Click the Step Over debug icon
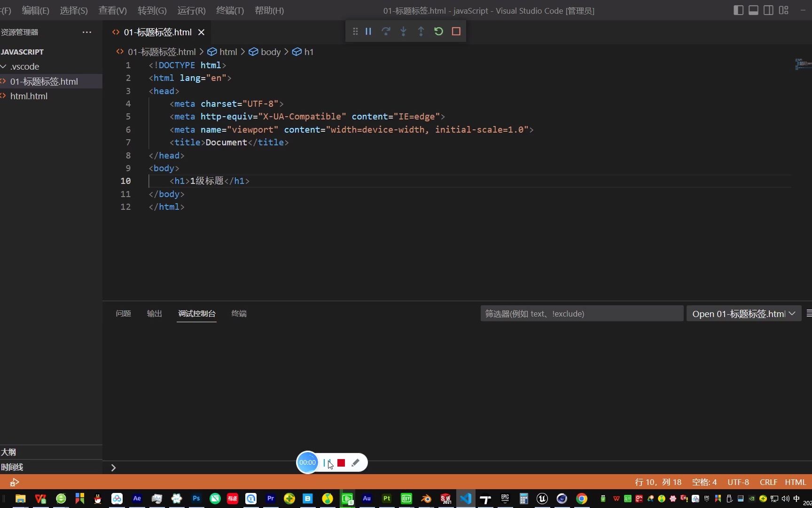This screenshot has height=508, width=812. click(385, 31)
